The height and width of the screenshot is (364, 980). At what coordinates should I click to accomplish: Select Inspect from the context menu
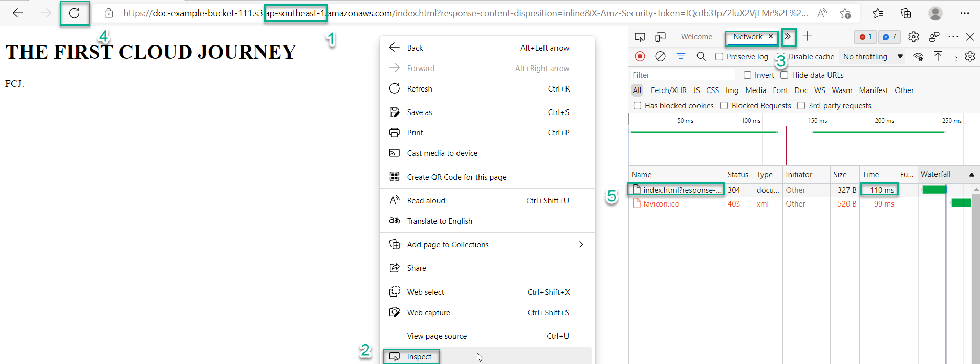point(419,356)
